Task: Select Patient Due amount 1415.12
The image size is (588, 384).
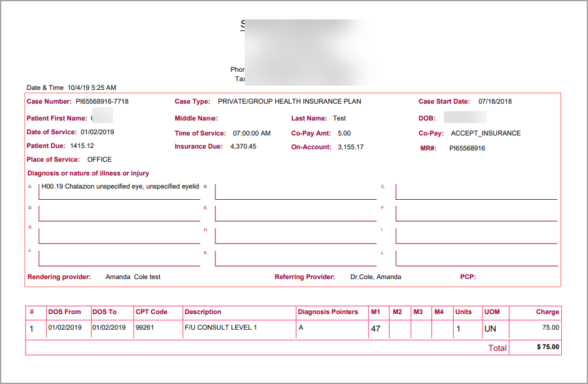Action: coord(82,145)
